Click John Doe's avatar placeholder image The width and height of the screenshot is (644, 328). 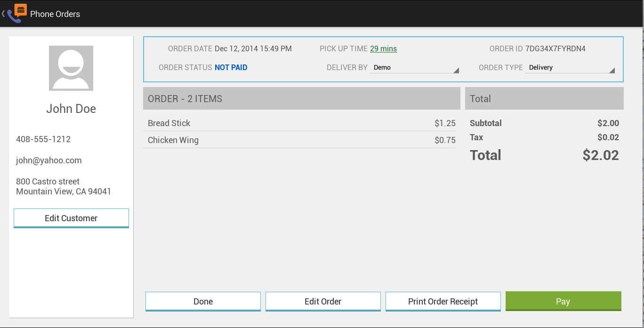click(71, 68)
